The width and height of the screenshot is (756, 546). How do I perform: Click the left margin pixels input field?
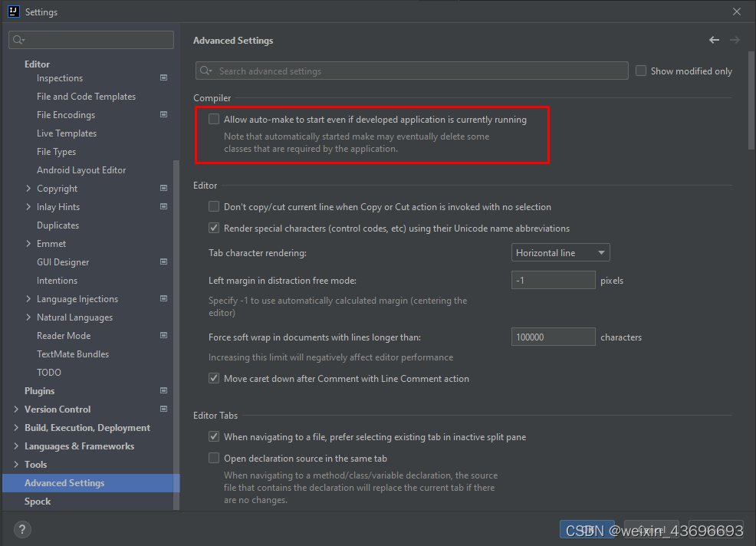[553, 280]
